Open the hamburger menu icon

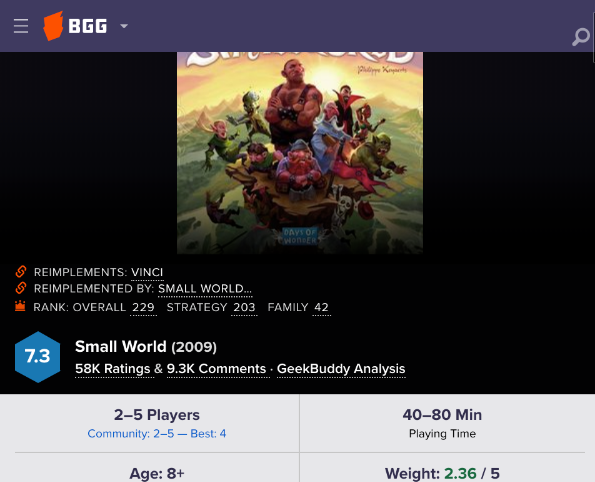pyautogui.click(x=21, y=26)
